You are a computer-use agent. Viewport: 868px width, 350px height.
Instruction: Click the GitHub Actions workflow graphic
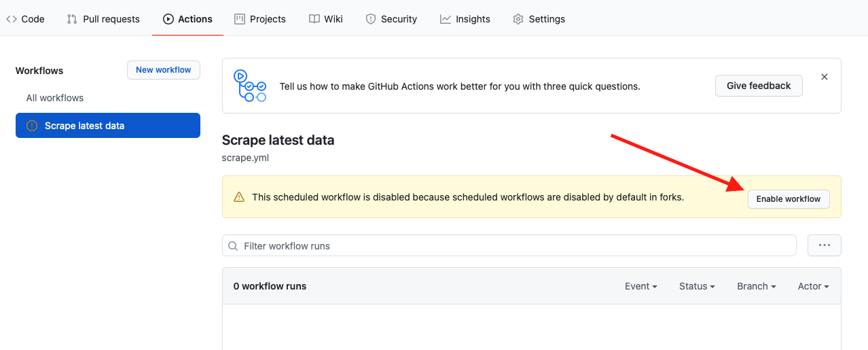(x=250, y=86)
